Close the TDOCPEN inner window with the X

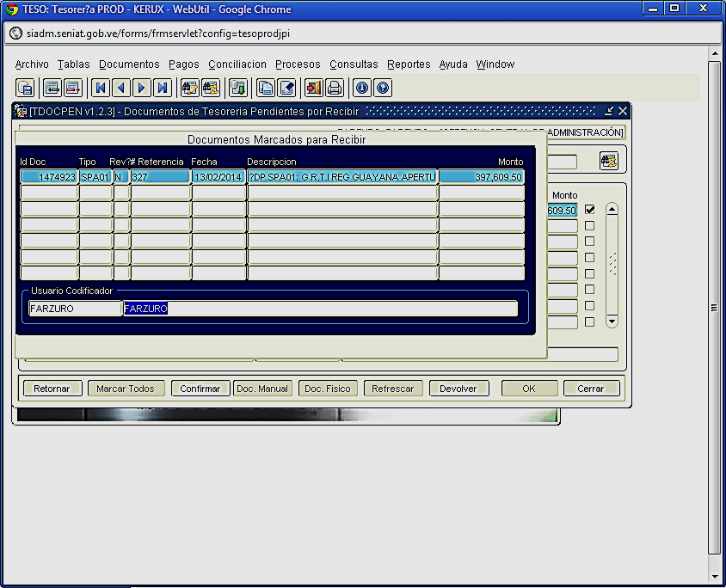click(x=623, y=111)
